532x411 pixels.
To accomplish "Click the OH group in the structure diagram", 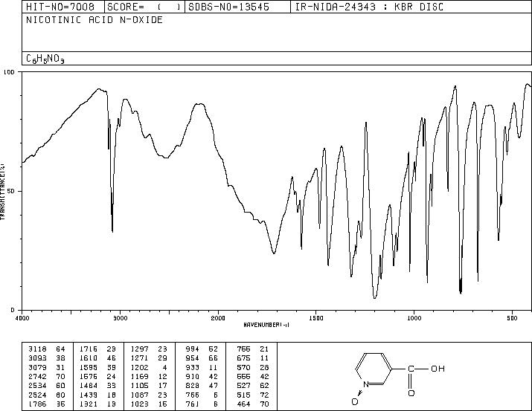I will pyautogui.click(x=438, y=369).
